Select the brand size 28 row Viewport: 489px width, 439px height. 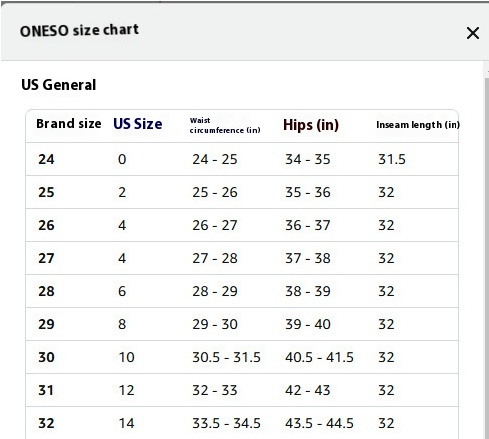[242, 291]
